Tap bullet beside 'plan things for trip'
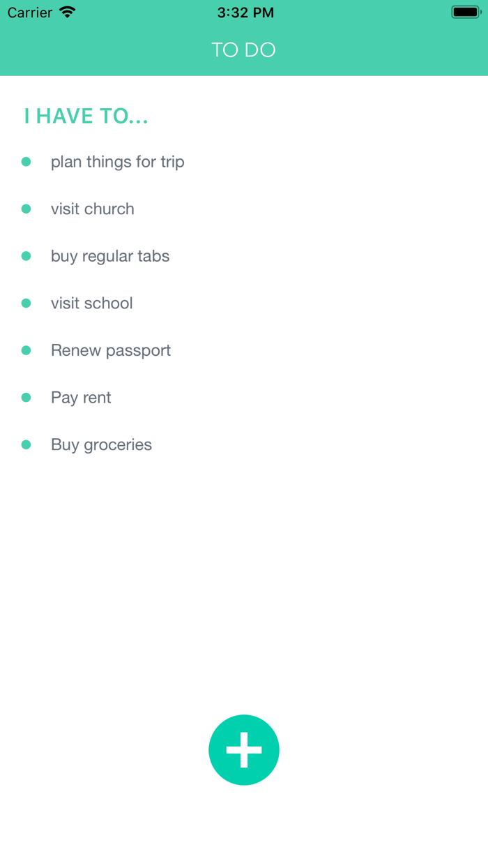Image resolution: width=488 pixels, height=868 pixels. [26, 162]
